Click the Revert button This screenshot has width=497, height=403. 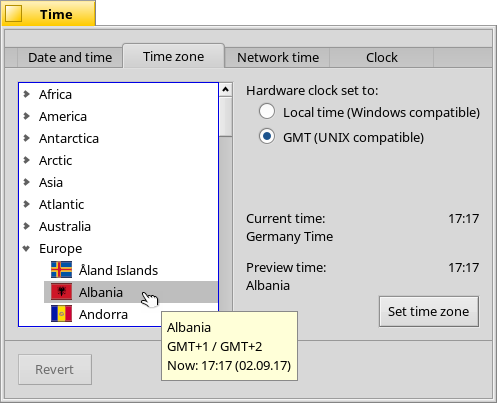coord(55,369)
